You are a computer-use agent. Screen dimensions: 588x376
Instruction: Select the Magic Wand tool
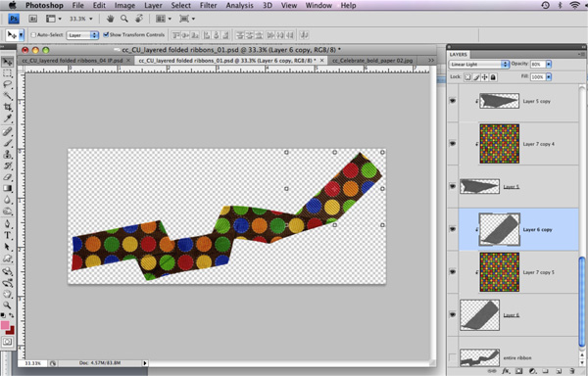coord(8,96)
